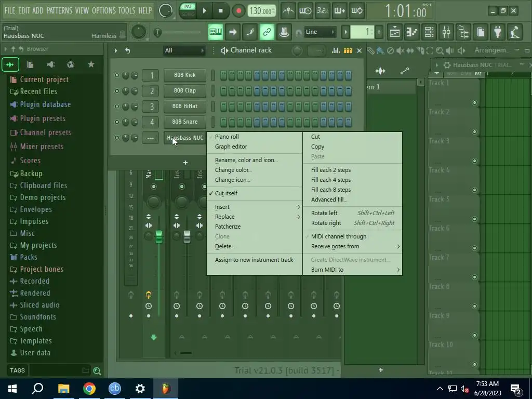The height and width of the screenshot is (399, 532).
Task: Expand the Packs browser folder
Action: tap(29, 257)
